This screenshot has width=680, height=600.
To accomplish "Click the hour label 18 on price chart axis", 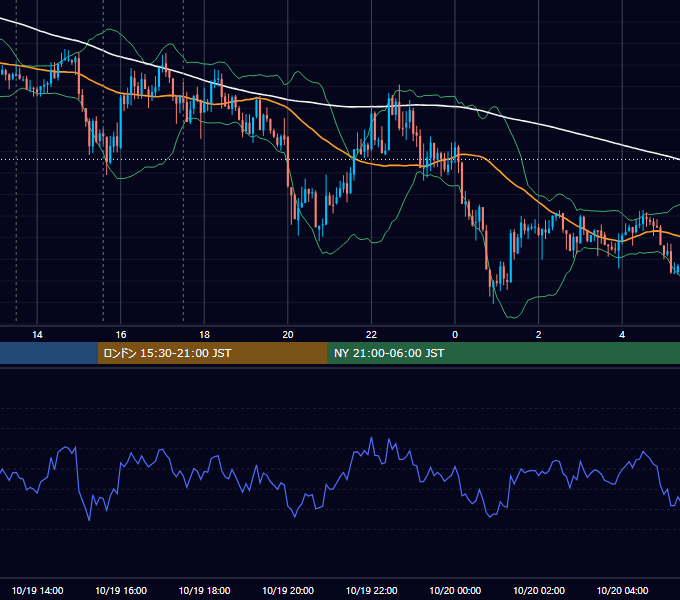I will point(204,334).
